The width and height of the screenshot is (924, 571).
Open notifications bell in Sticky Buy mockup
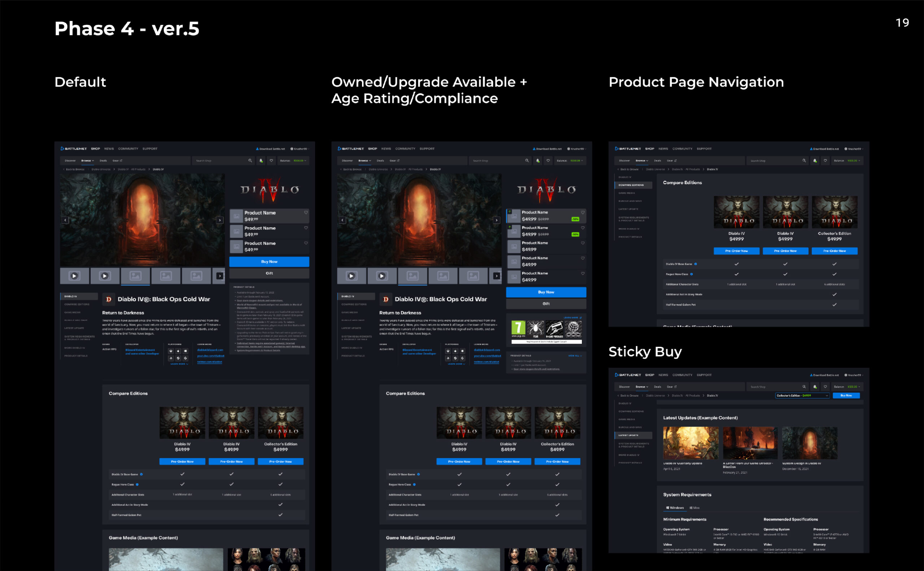pos(815,387)
